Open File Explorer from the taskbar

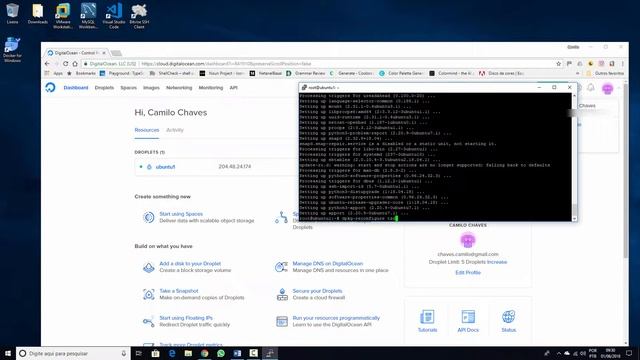pyautogui.click(x=188, y=353)
